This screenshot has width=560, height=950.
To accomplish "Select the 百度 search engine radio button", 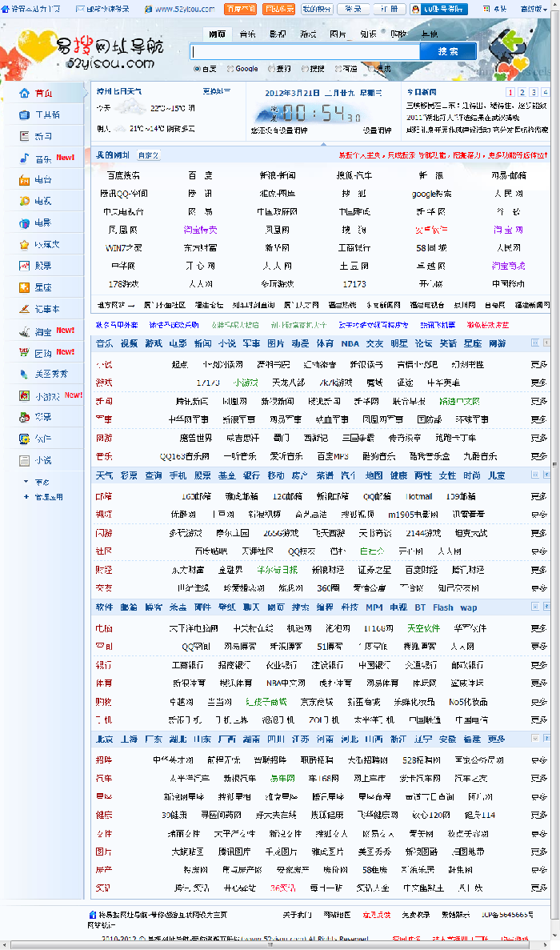I will pyautogui.click(x=197, y=70).
